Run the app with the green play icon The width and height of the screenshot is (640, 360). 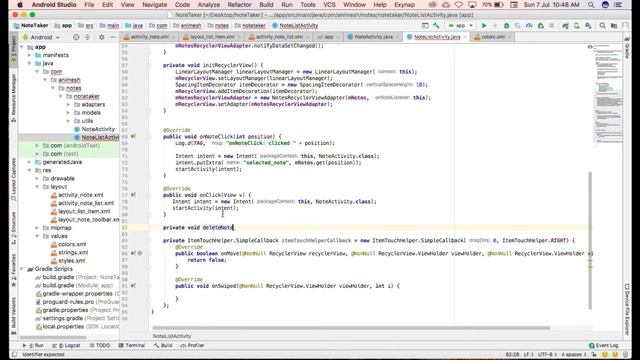pyautogui.click(x=484, y=25)
